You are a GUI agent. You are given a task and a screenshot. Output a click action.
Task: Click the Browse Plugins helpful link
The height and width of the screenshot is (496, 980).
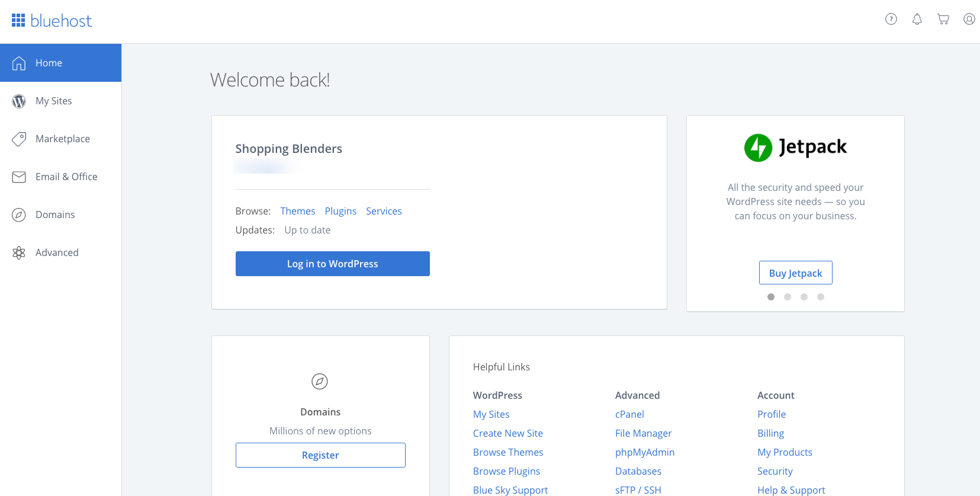[507, 471]
